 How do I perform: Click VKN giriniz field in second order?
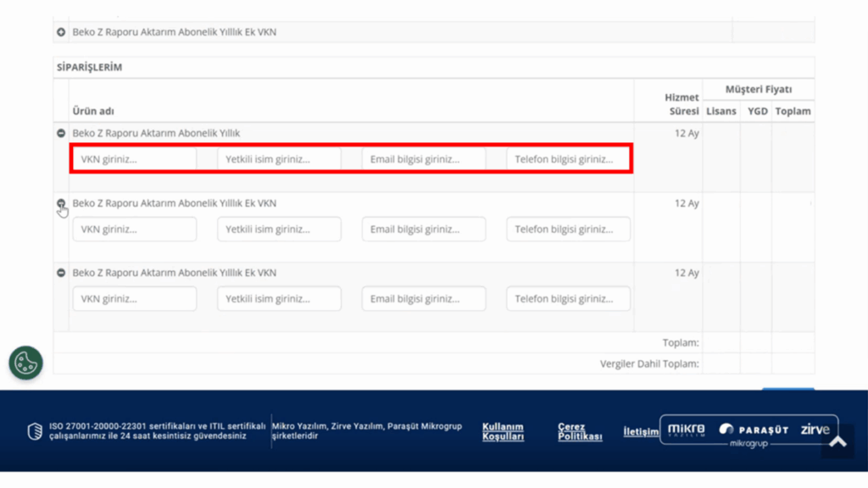[135, 229]
